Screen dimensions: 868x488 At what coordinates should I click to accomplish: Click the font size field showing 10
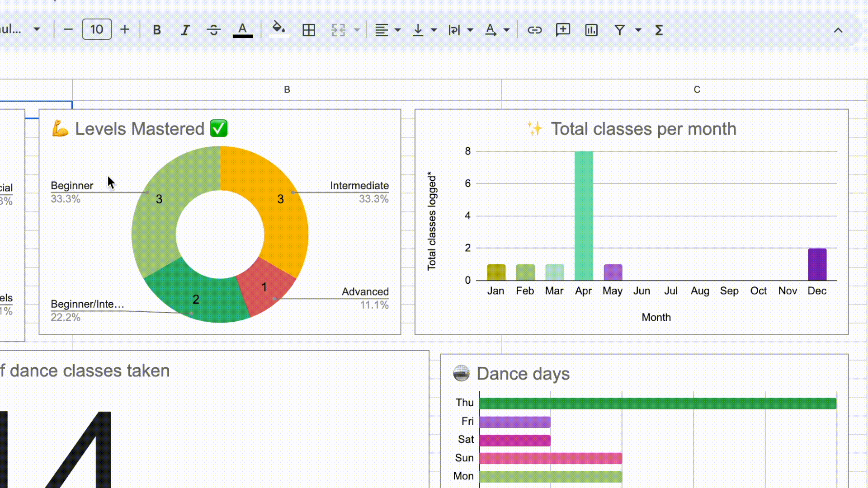pos(97,30)
